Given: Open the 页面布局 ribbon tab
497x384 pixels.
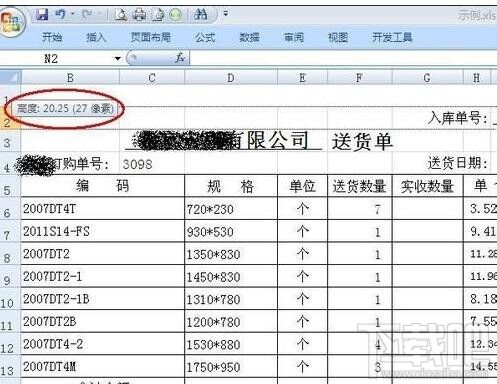Looking at the screenshot, I should (150, 37).
